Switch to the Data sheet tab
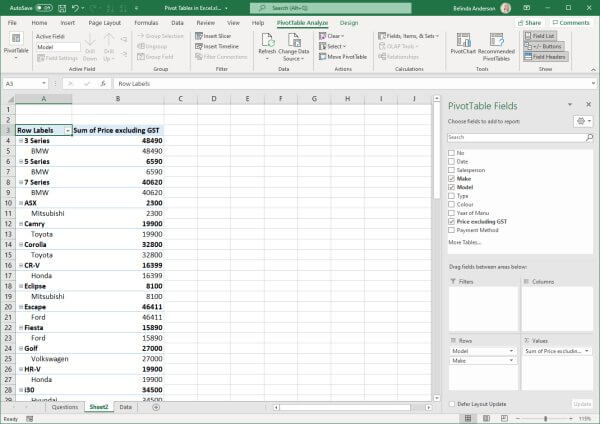600x424 pixels. 126,407
